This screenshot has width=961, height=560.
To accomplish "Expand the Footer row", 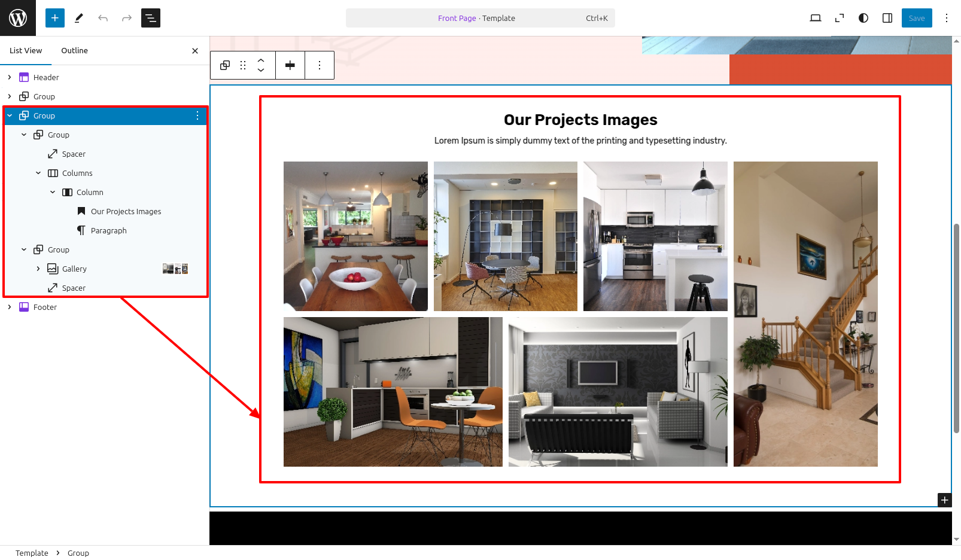I will click(x=10, y=307).
